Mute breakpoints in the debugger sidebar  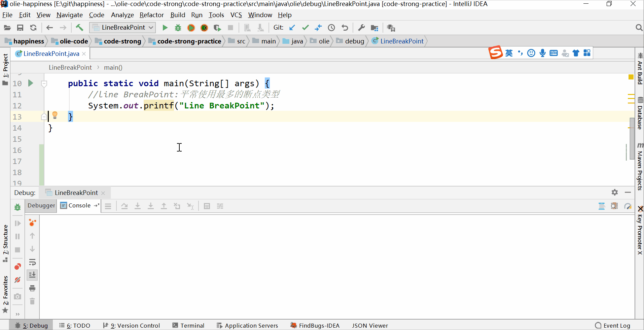click(17, 279)
